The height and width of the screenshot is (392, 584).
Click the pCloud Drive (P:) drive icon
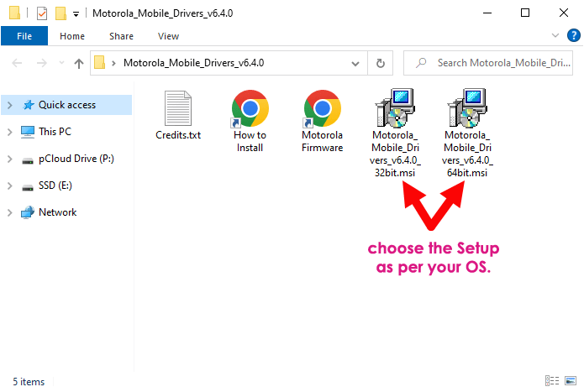pos(28,160)
